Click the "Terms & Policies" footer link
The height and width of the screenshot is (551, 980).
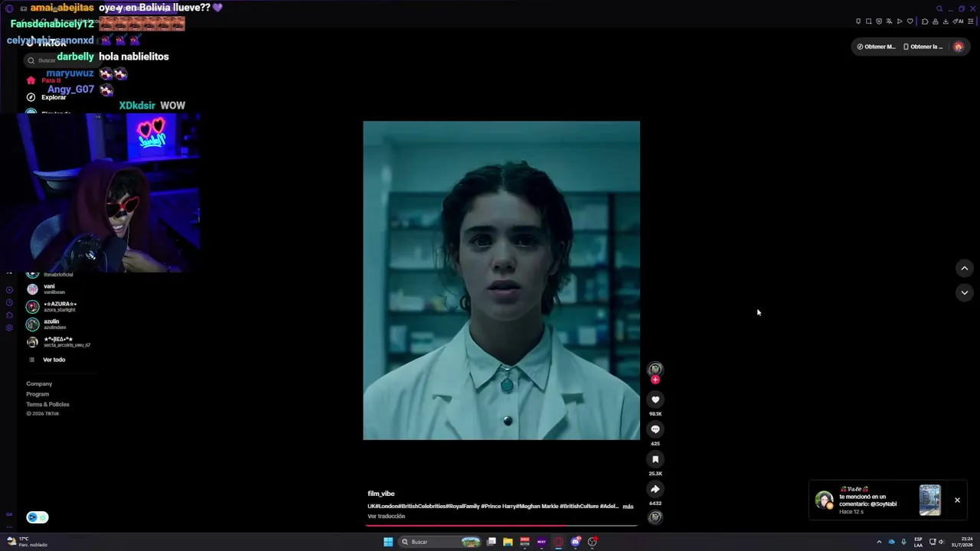coord(47,404)
